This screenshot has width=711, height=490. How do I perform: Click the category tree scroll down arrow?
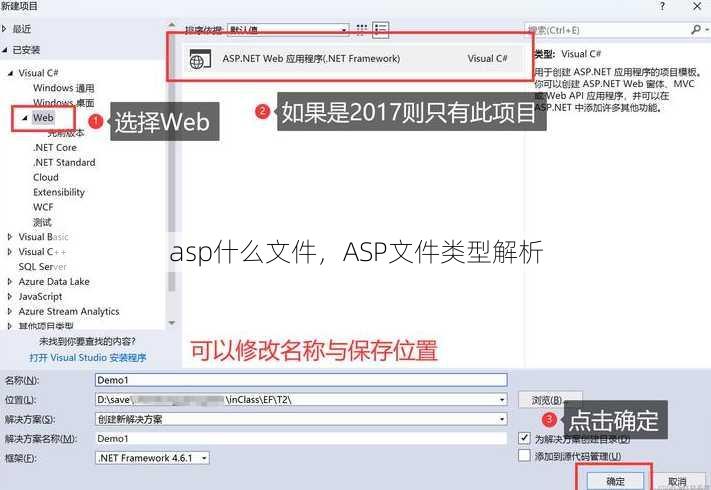coord(172,323)
